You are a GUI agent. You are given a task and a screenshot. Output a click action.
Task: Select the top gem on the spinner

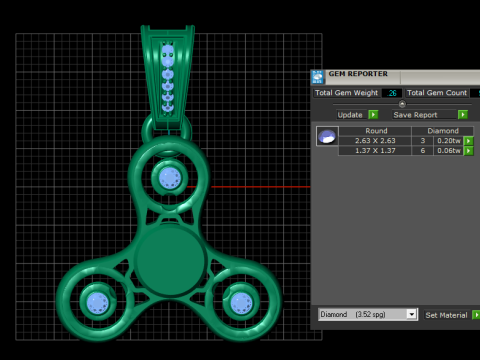(170, 178)
